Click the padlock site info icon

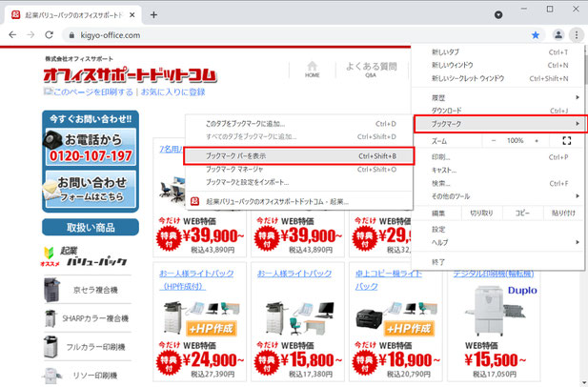[x=71, y=35]
